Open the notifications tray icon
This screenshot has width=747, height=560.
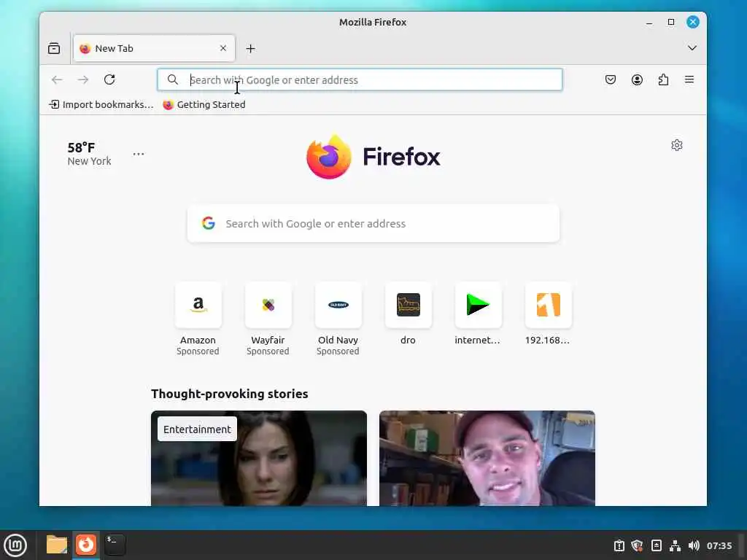(656, 545)
